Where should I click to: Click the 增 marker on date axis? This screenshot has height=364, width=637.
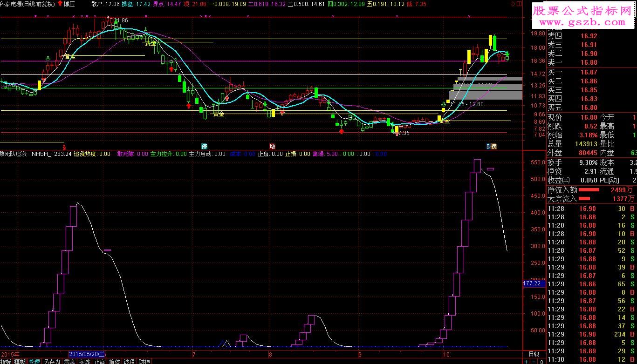coord(272,146)
